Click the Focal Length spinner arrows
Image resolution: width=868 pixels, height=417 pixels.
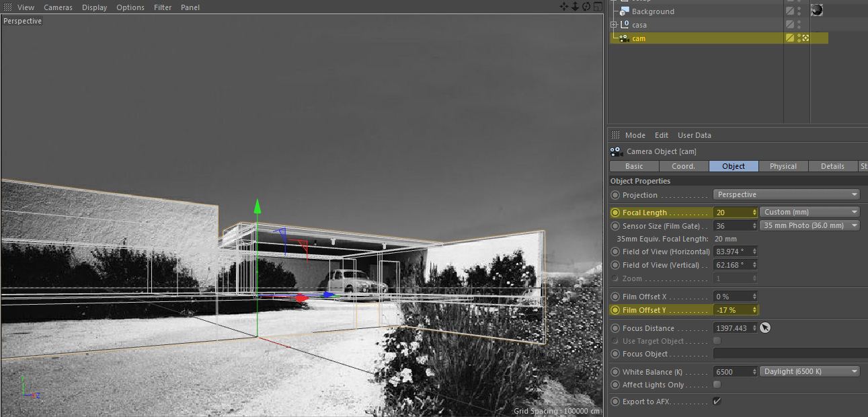click(x=755, y=213)
